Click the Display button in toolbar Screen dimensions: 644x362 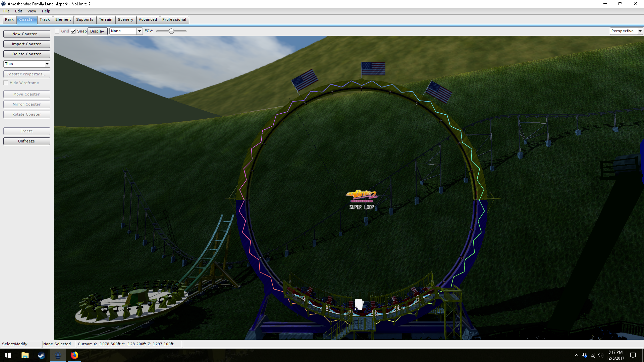(97, 31)
